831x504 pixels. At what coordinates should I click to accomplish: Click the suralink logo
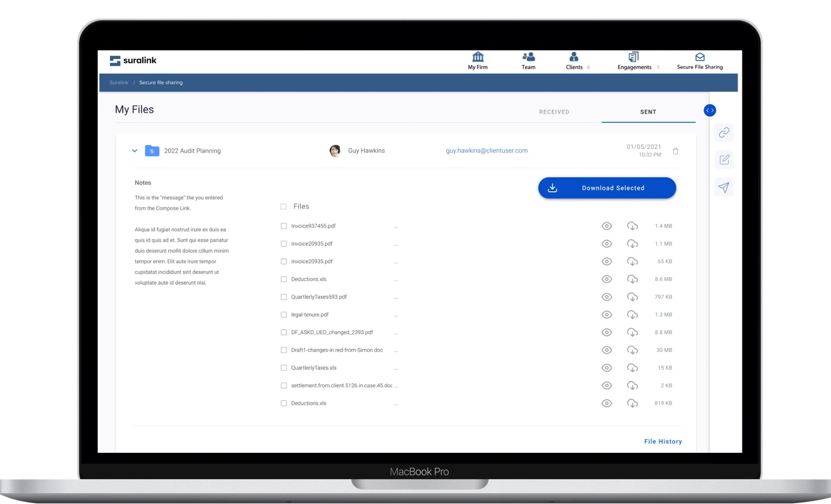(x=133, y=61)
